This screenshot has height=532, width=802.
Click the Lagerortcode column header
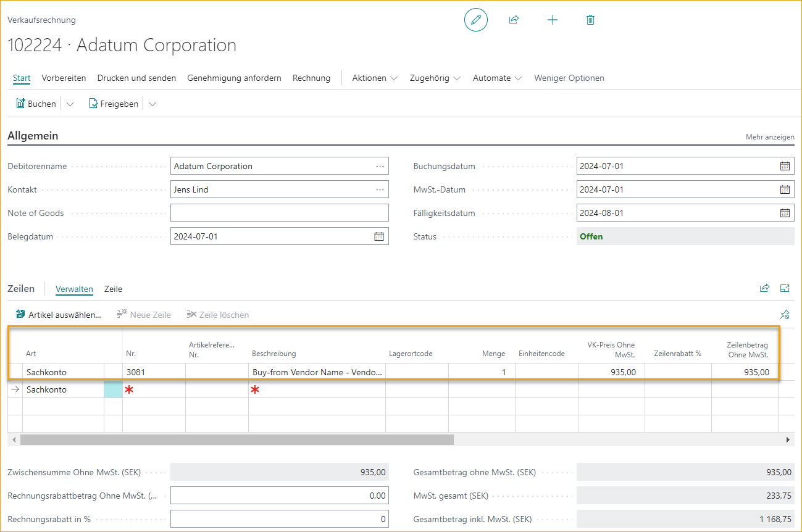click(x=411, y=354)
